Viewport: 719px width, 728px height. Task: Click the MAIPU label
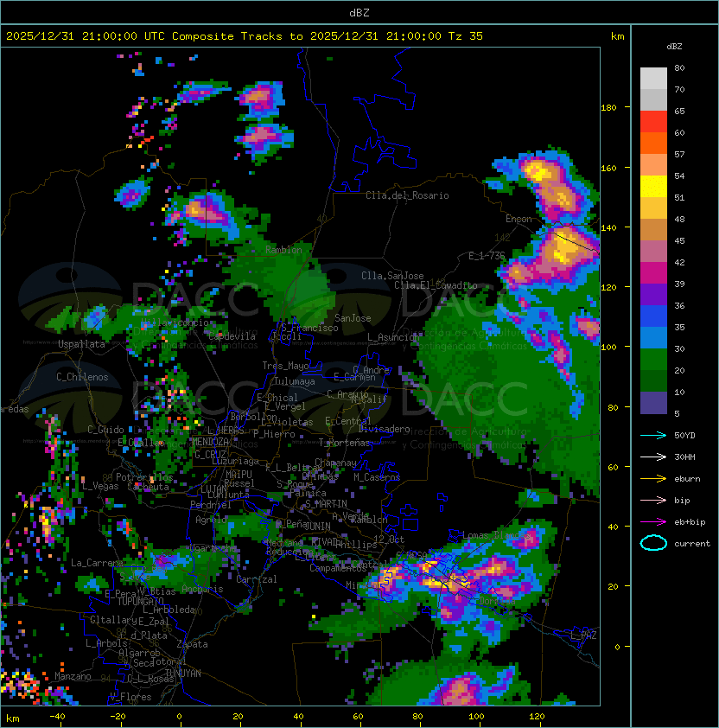click(239, 475)
